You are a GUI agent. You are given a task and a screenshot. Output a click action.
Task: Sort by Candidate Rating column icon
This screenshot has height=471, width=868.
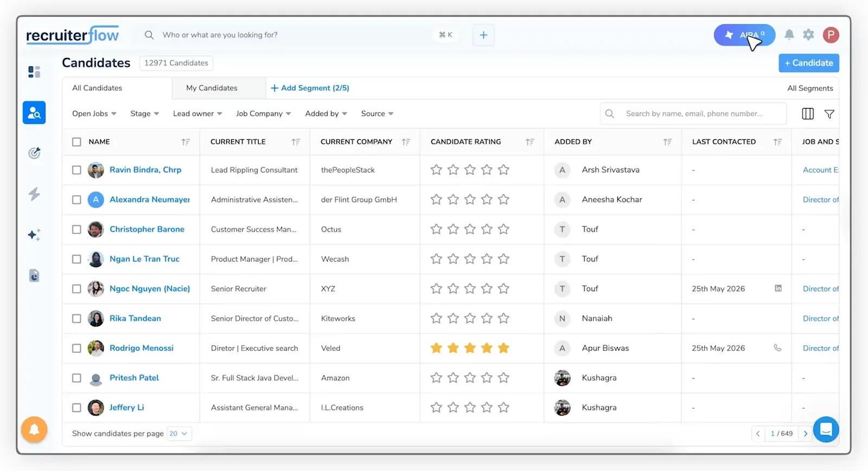tap(530, 142)
